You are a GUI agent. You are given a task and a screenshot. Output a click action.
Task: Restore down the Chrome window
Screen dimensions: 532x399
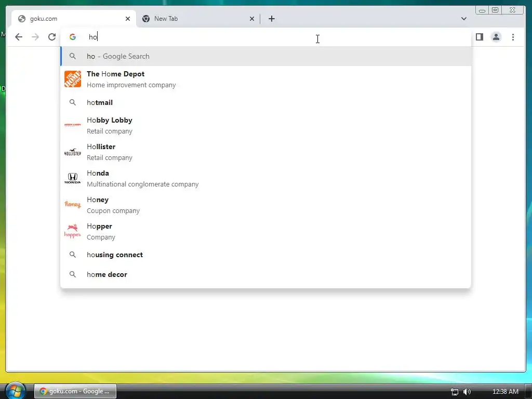coord(495,10)
